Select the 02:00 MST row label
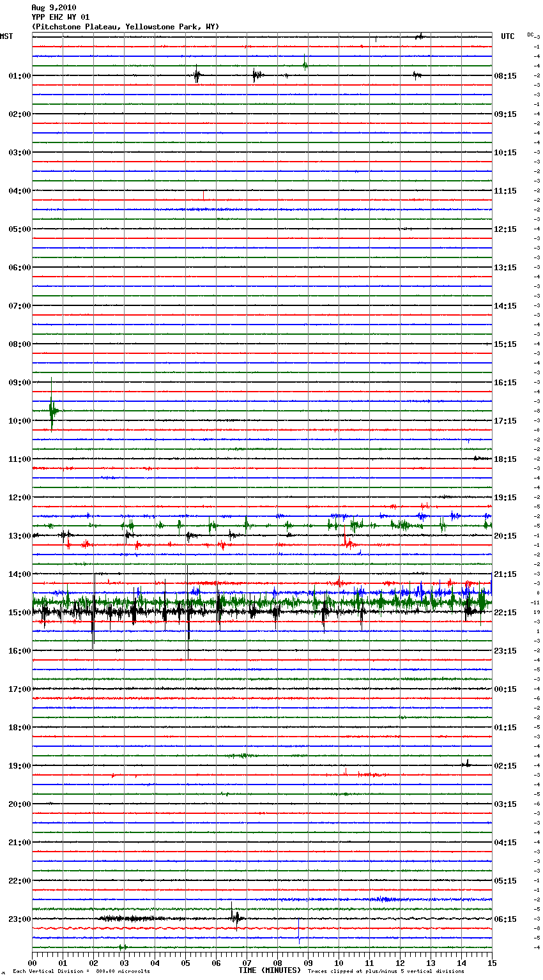This screenshot has height=980, width=543. point(20,114)
